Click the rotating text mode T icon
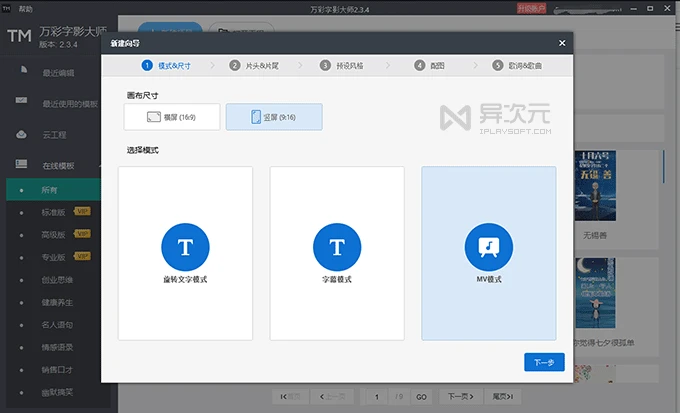The height and width of the screenshot is (413, 680). [185, 247]
